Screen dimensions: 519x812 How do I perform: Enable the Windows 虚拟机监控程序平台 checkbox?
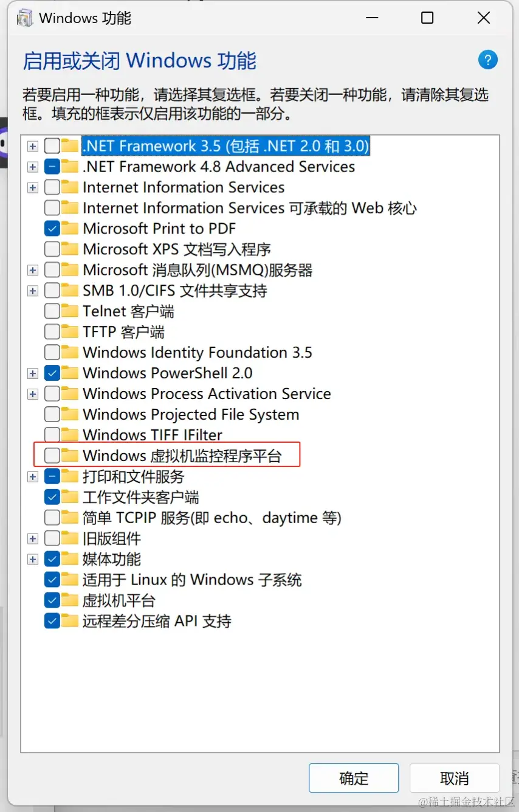52,456
